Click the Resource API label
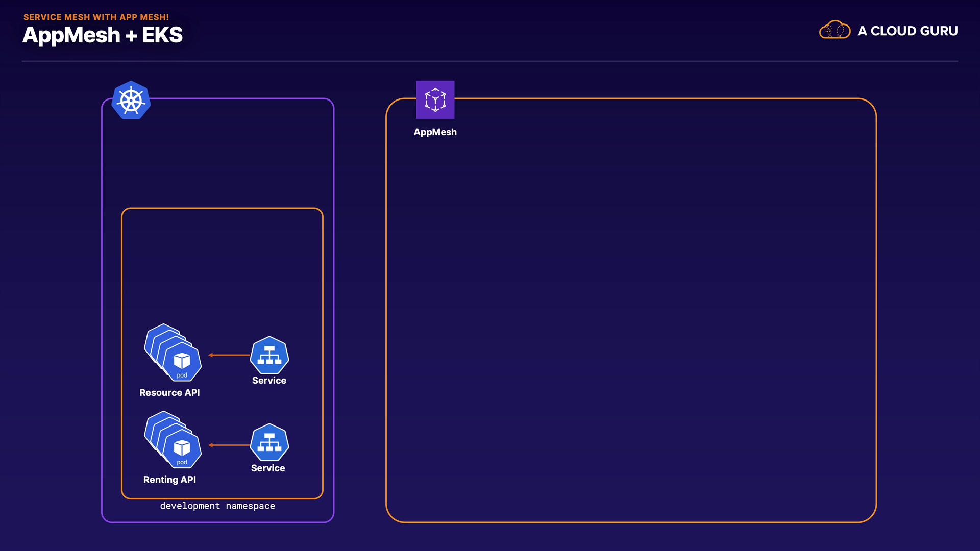 (169, 392)
